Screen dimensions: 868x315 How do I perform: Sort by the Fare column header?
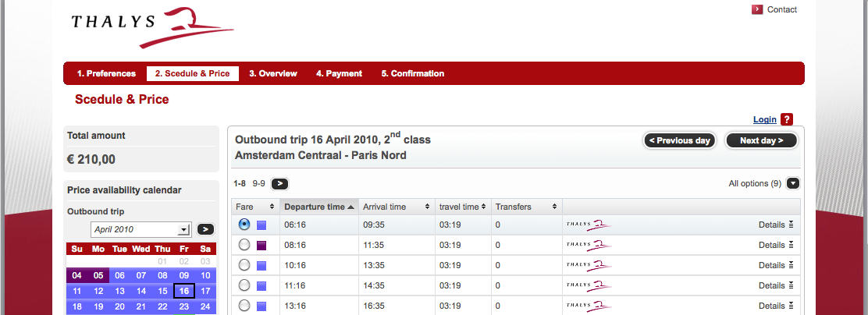click(x=255, y=207)
